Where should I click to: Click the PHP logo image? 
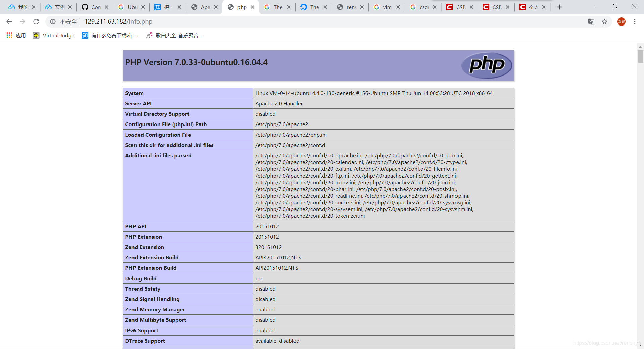pyautogui.click(x=486, y=65)
